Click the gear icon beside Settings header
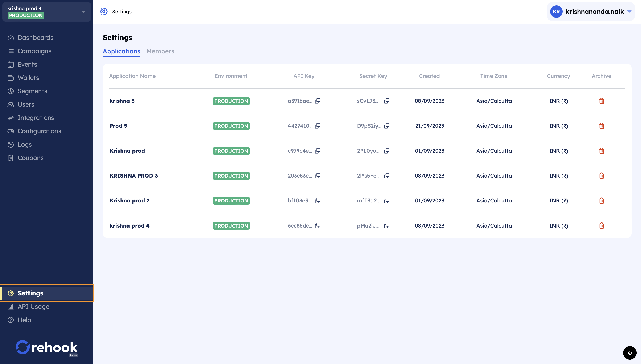Image resolution: width=641 pixels, height=364 pixels. (x=104, y=12)
